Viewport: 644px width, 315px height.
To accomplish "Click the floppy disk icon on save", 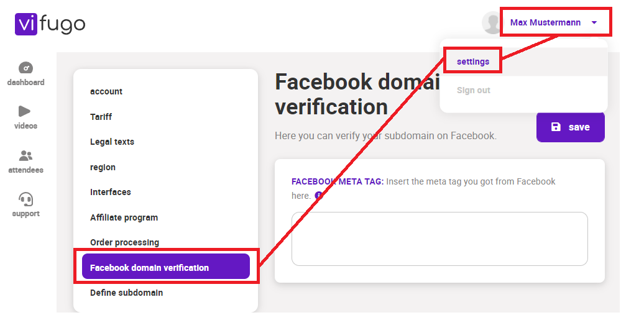I will tap(556, 127).
